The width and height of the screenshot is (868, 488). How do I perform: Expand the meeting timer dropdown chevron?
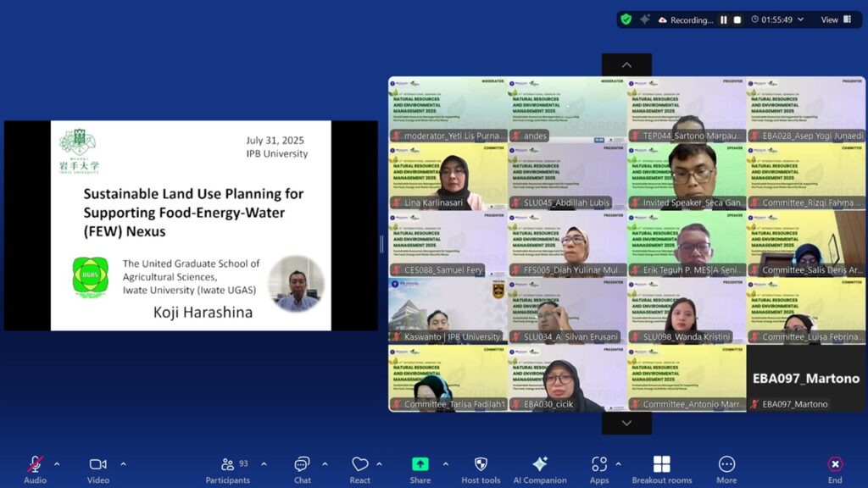pyautogui.click(x=800, y=19)
